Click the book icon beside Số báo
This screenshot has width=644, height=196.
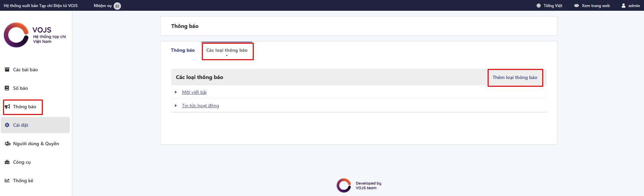(x=7, y=88)
